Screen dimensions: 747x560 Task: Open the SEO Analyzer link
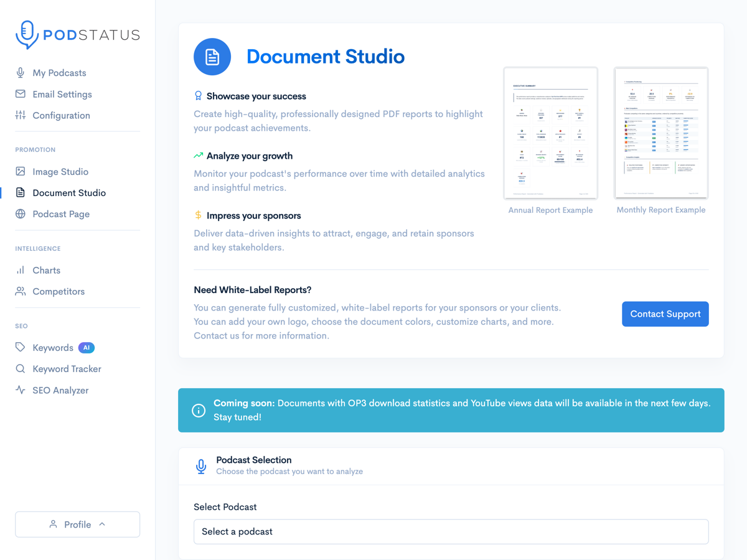click(x=60, y=390)
